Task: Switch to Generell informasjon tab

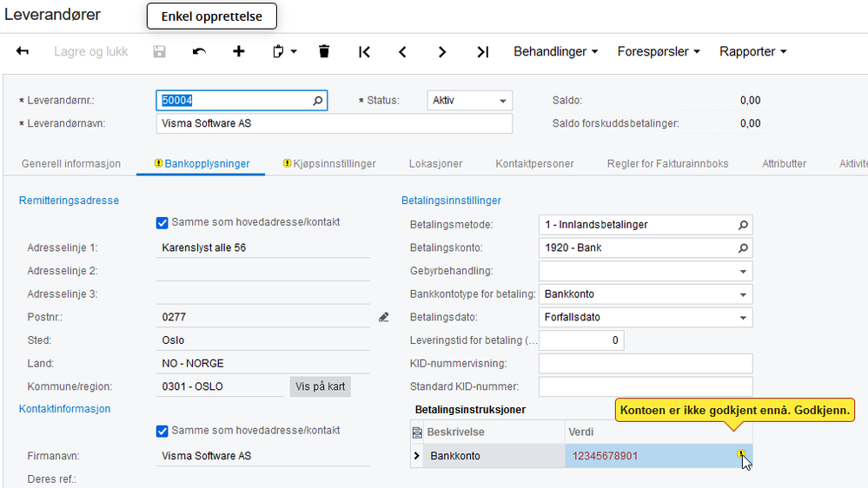Action: [x=71, y=164]
